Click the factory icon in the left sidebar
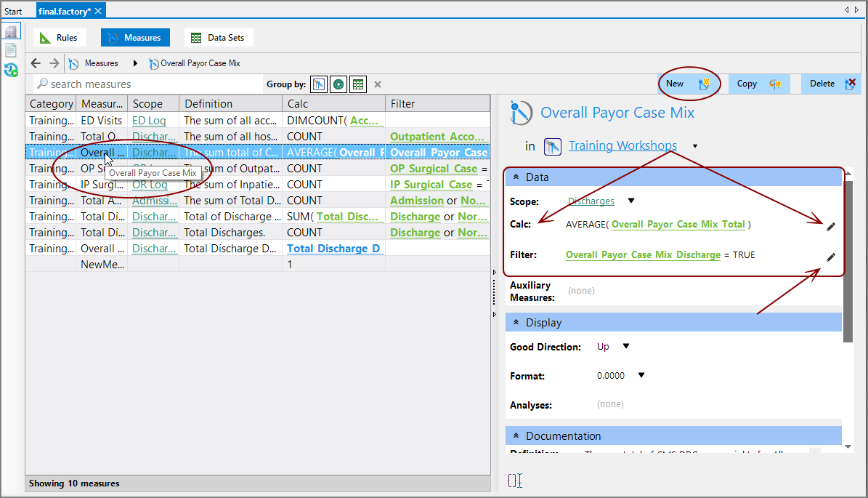This screenshot has width=868, height=498. pyautogui.click(x=11, y=31)
